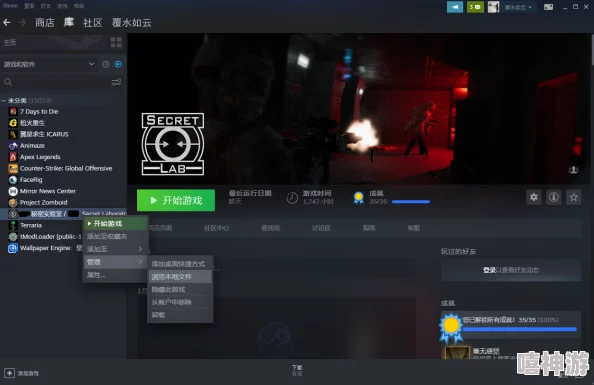
Task: Click 登录 to see friend activity
Action: [489, 270]
